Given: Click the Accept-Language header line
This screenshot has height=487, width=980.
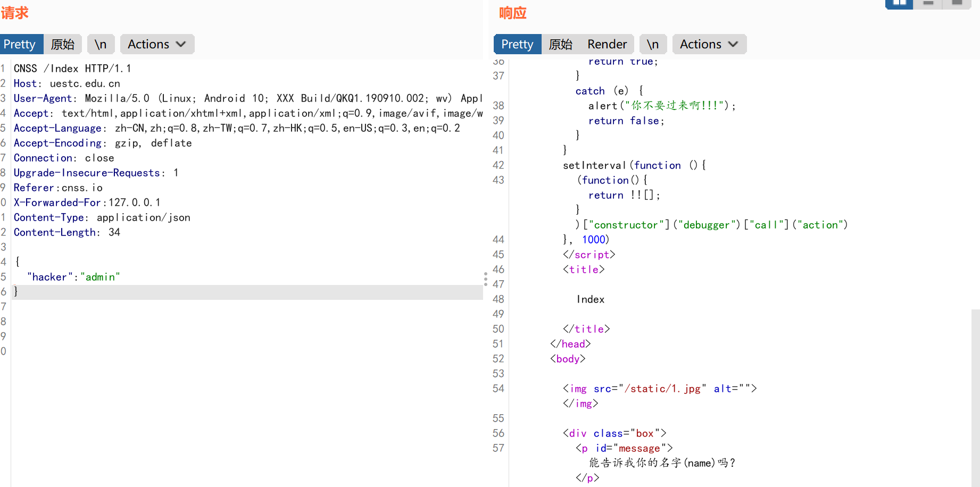Looking at the screenshot, I should tap(237, 128).
